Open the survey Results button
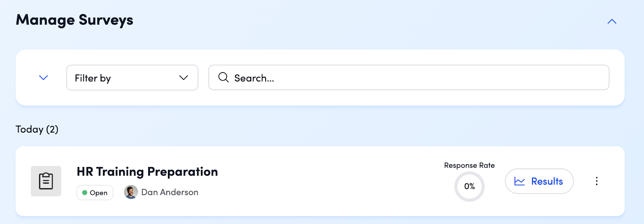Viewport: 644px width, 224px height. click(539, 181)
